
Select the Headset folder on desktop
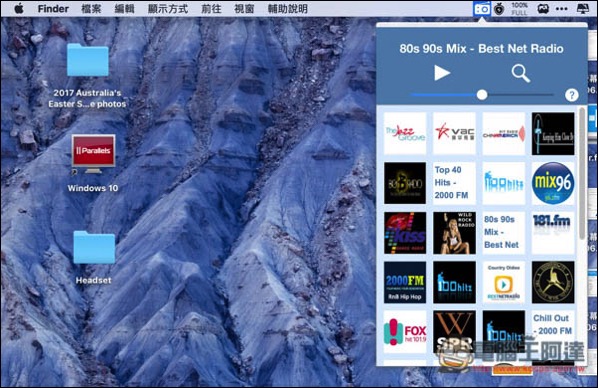(x=94, y=258)
